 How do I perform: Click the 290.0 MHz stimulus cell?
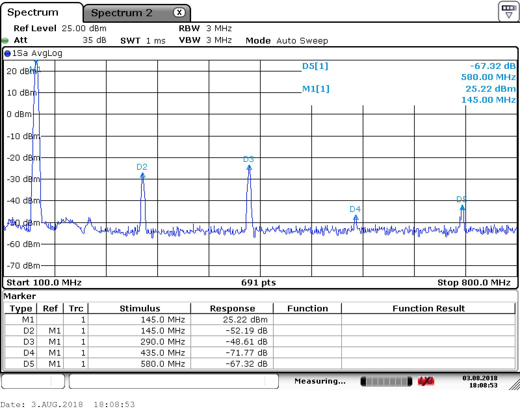[x=139, y=342]
